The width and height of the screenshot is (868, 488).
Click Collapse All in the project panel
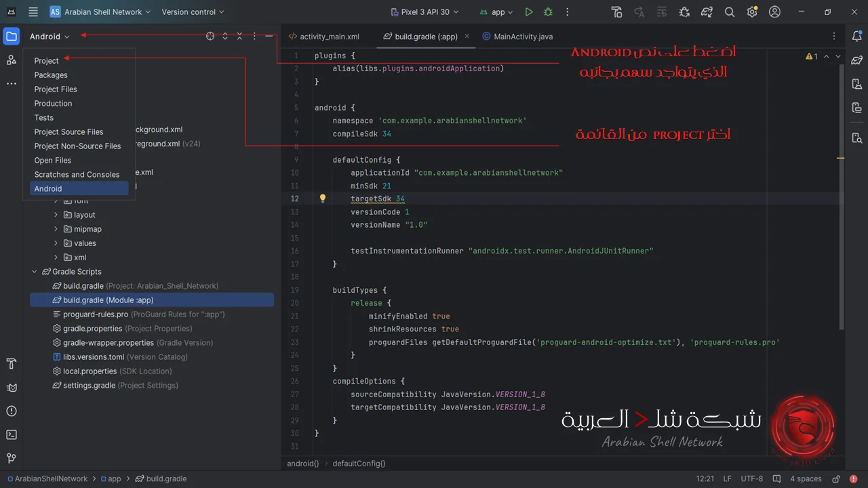239,37
